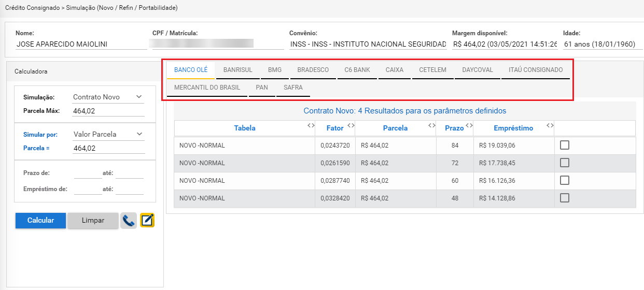Click fator value 0,0261590
644x290 pixels.
(335, 163)
